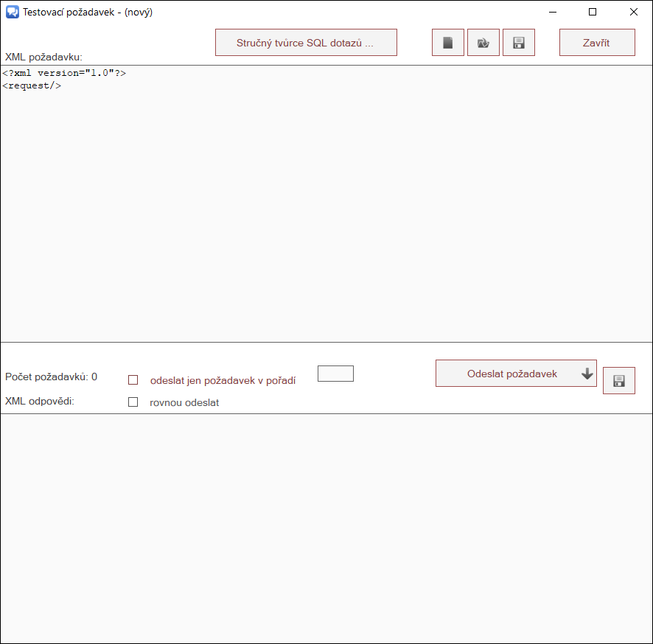Click the xml version declaration line
This screenshot has height=644, width=653.
pyautogui.click(x=64, y=73)
